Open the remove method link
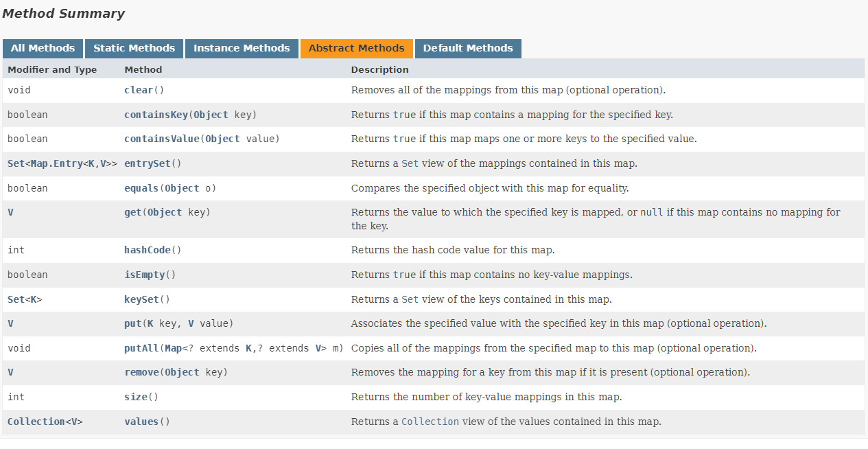 [141, 372]
